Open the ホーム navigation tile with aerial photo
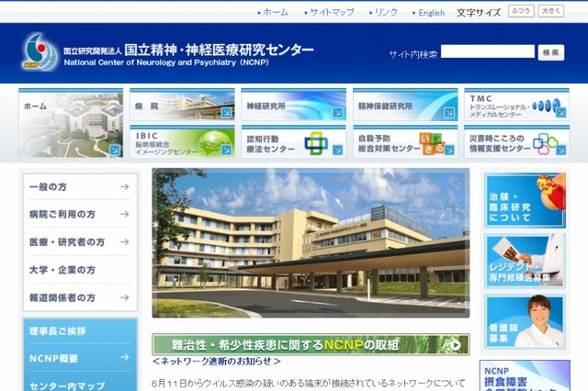The image size is (588, 391). point(71,123)
